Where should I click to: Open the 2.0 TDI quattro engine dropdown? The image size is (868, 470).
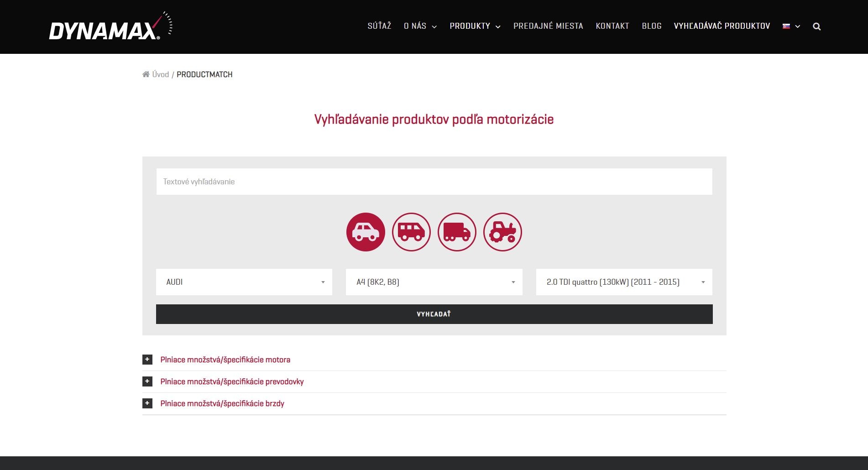pos(624,282)
